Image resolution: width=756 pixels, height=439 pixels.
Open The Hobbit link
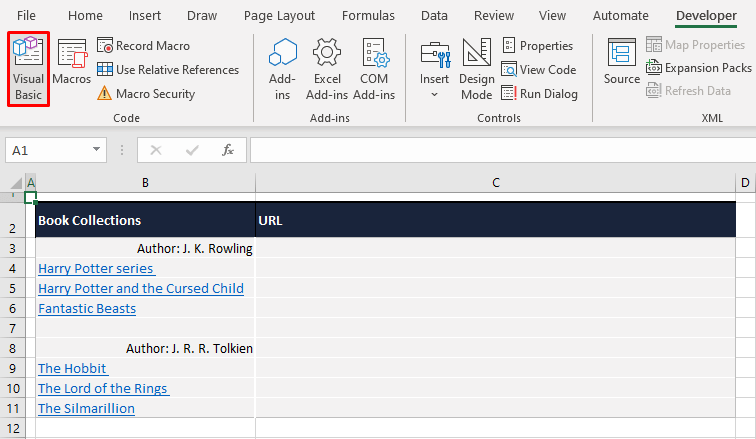tap(73, 368)
